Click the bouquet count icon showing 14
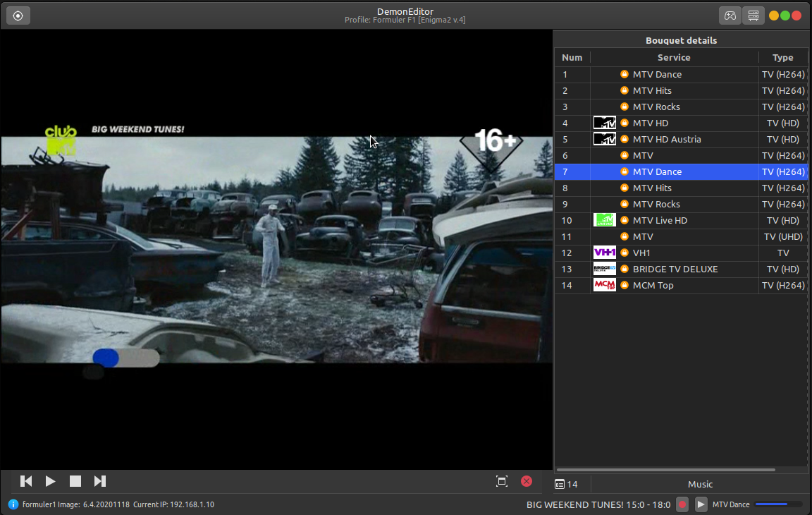The height and width of the screenshot is (515, 812). click(559, 485)
